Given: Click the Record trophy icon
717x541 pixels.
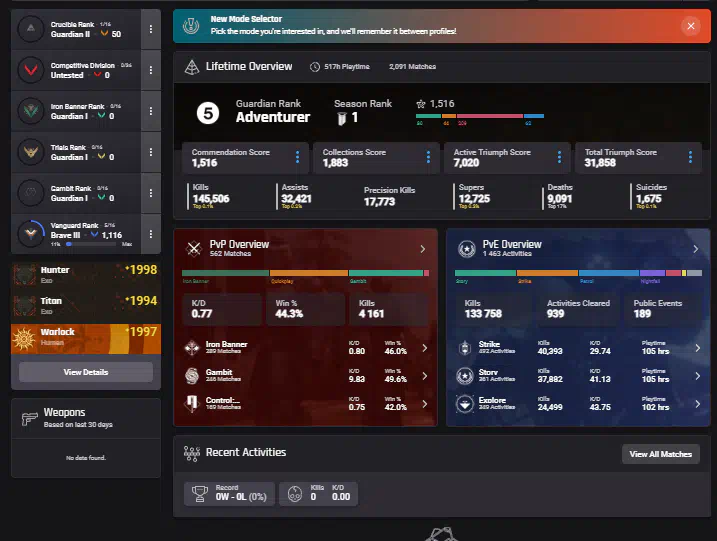Looking at the screenshot, I should [x=200, y=494].
